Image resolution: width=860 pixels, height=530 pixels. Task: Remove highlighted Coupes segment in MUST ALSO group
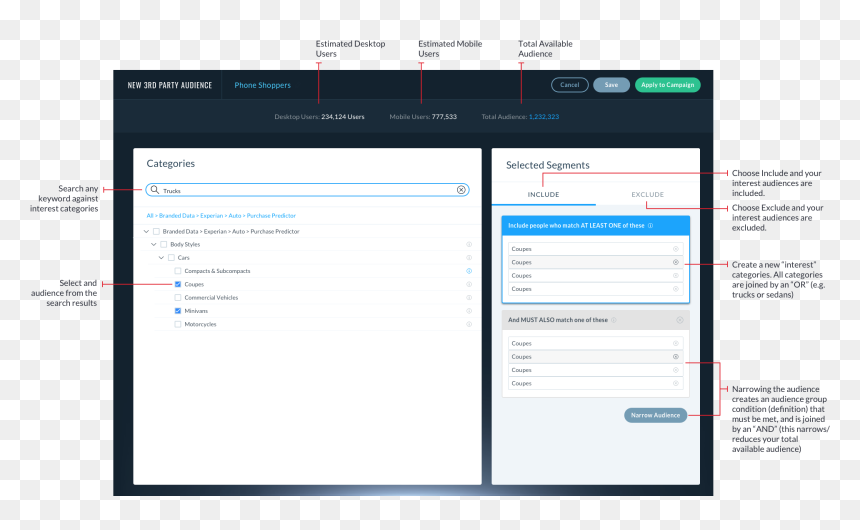pyautogui.click(x=676, y=357)
